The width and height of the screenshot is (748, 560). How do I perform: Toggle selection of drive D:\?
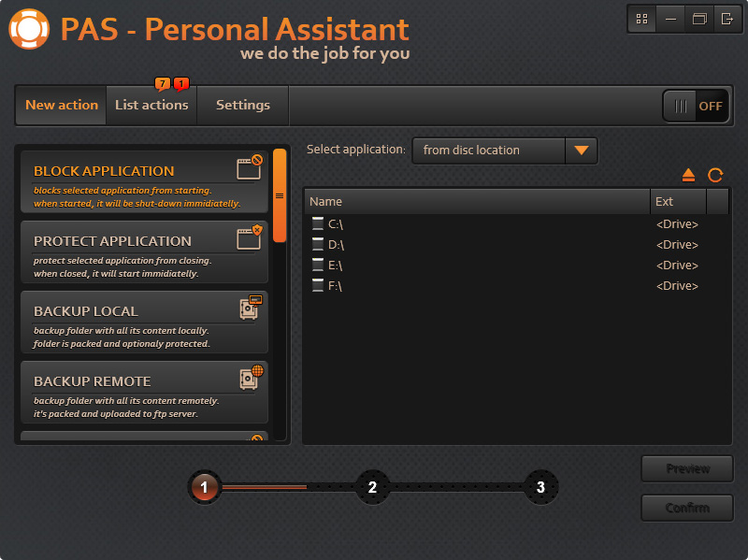(x=319, y=244)
